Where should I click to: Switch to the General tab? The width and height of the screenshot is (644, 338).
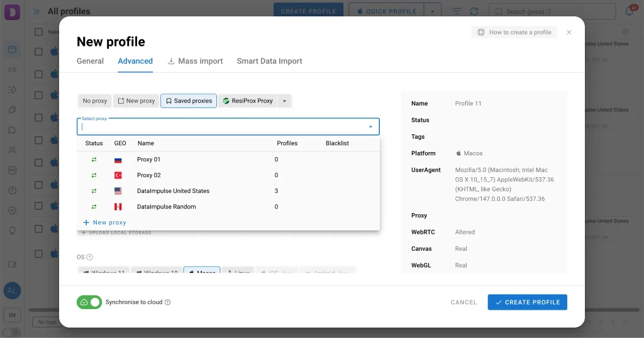coord(90,61)
